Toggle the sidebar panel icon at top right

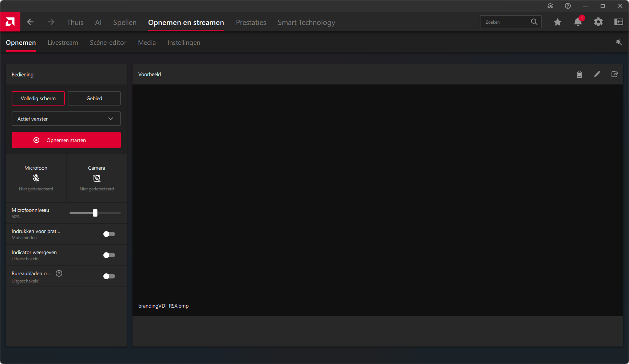(x=618, y=22)
